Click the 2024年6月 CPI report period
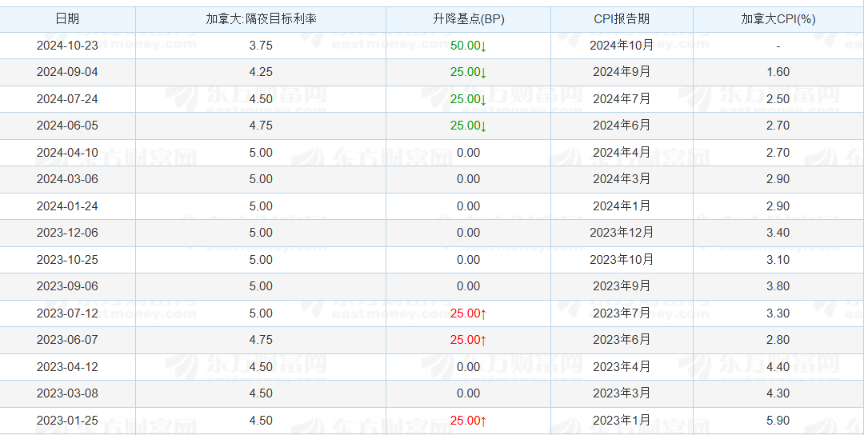868x435 pixels. click(622, 126)
